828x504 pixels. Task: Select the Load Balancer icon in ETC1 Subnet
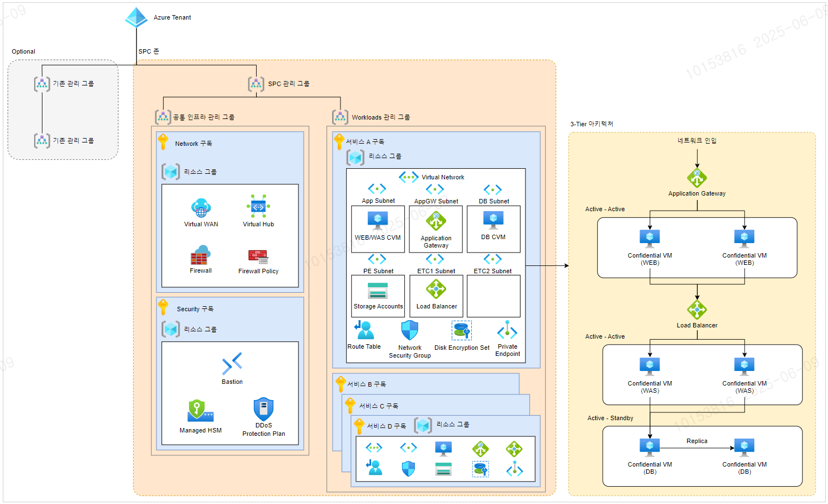436,289
